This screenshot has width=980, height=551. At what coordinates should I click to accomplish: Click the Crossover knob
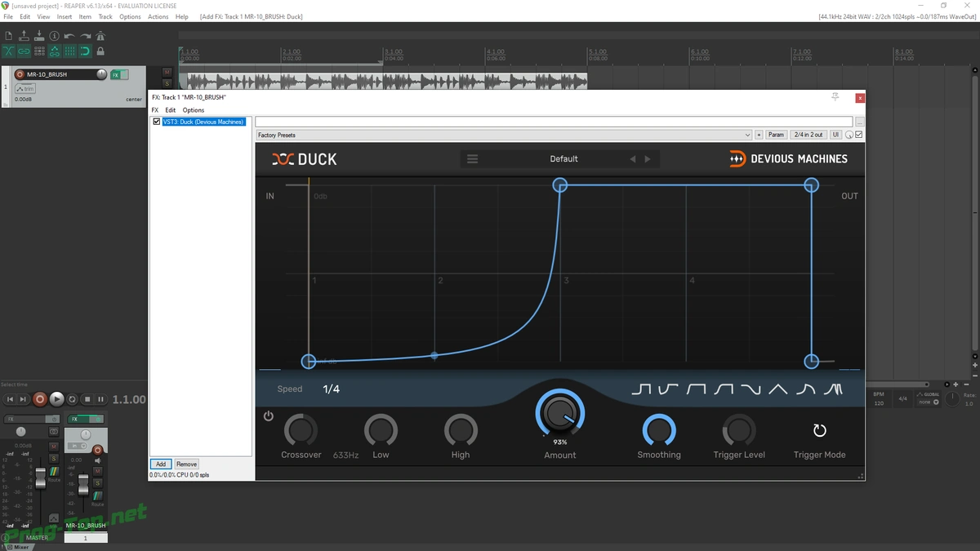click(x=301, y=429)
